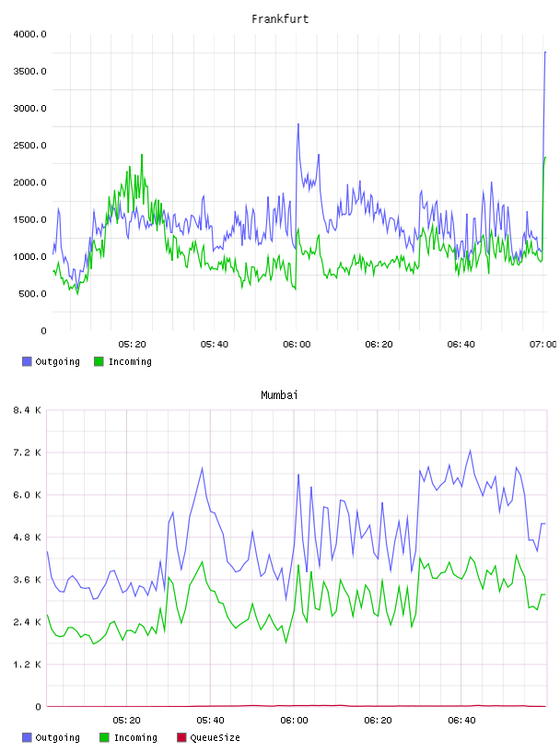Click Frankfurt incoming peak near 05:22

[x=142, y=155]
